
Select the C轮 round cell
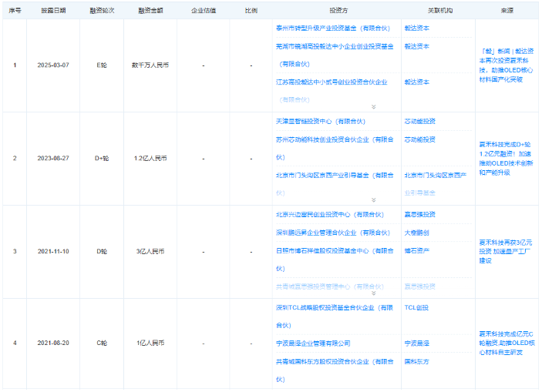102,343
